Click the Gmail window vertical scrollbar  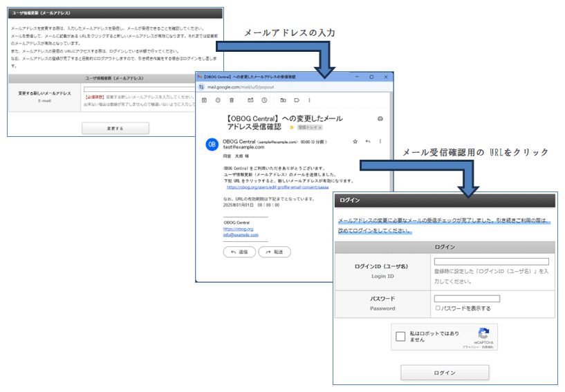tap(391, 142)
